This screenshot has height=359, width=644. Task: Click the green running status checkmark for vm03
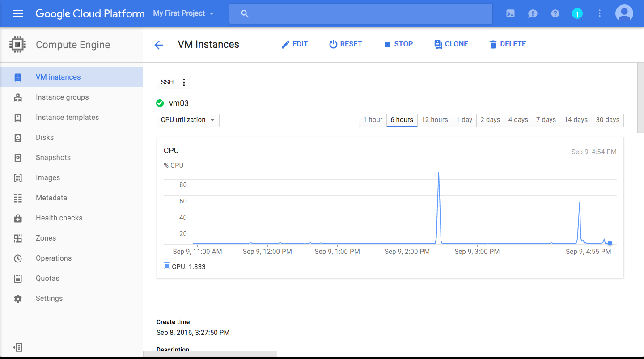click(160, 103)
